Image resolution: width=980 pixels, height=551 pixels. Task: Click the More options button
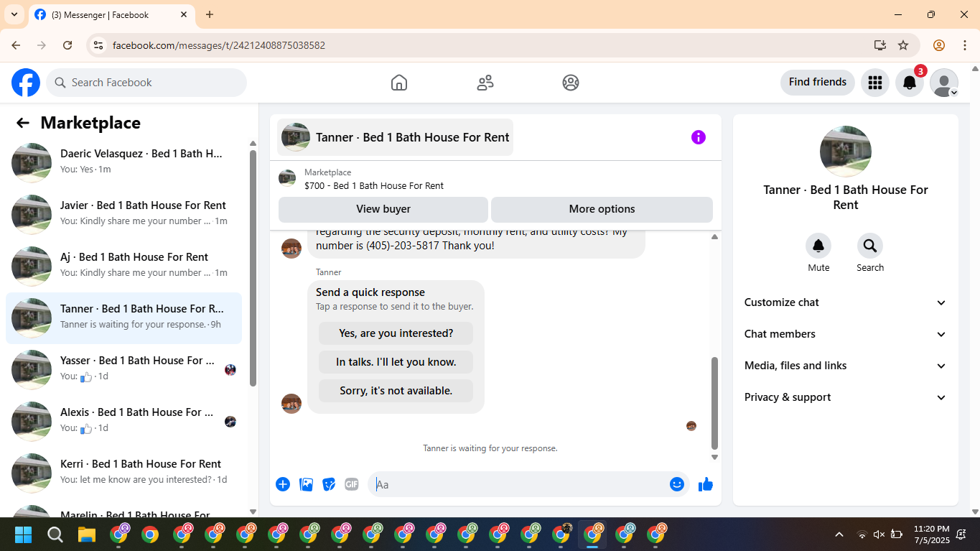[602, 209]
